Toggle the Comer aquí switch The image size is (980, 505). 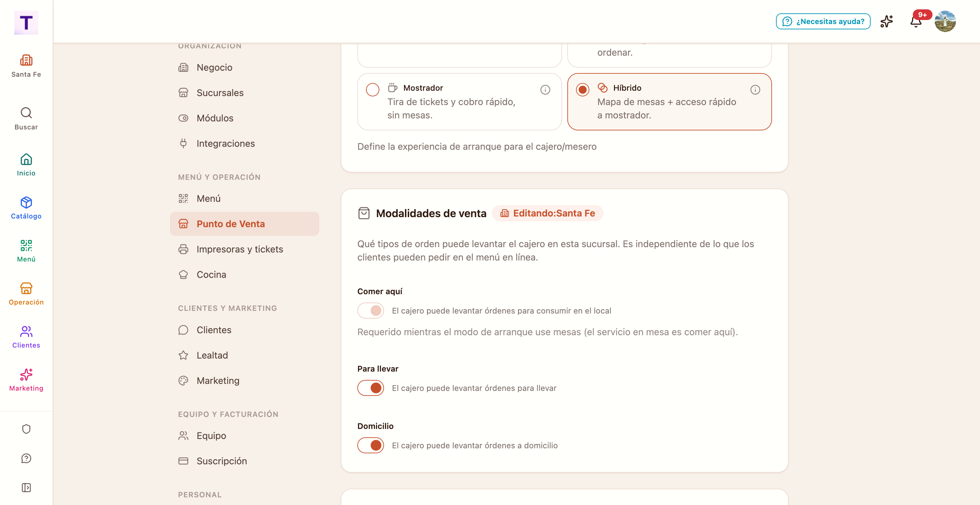[x=371, y=311]
